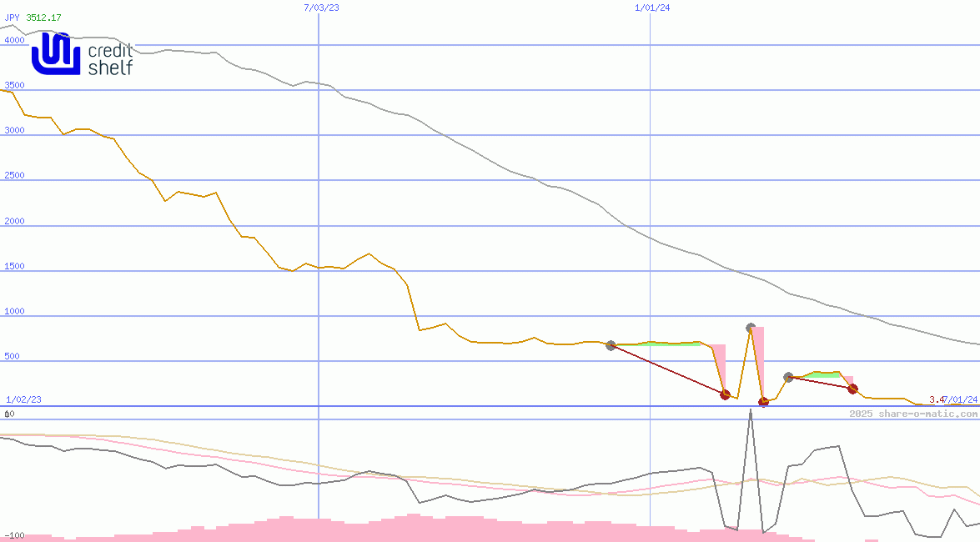Click the creditshelf logo icon
Viewport: 980px width, 542px height.
tap(57, 54)
